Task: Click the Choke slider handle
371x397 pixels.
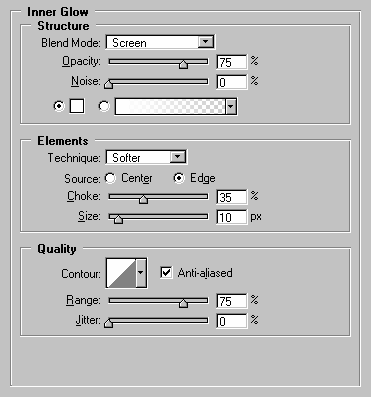Action: point(143,199)
